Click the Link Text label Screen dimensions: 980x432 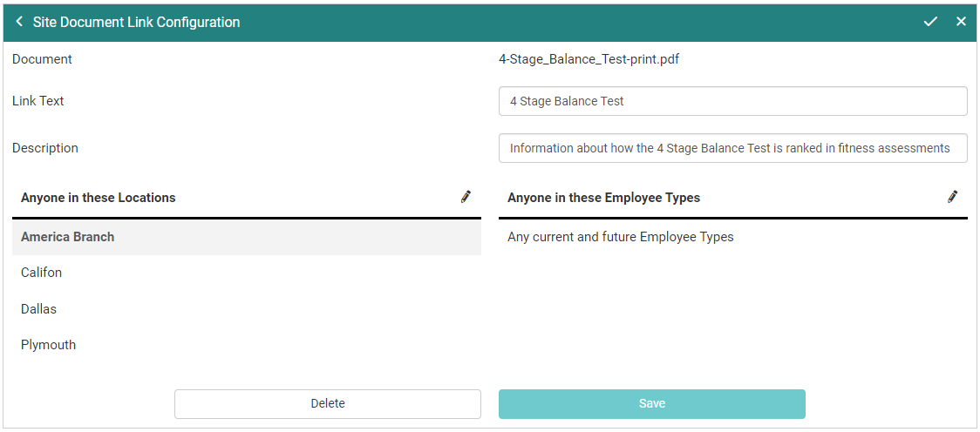38,101
